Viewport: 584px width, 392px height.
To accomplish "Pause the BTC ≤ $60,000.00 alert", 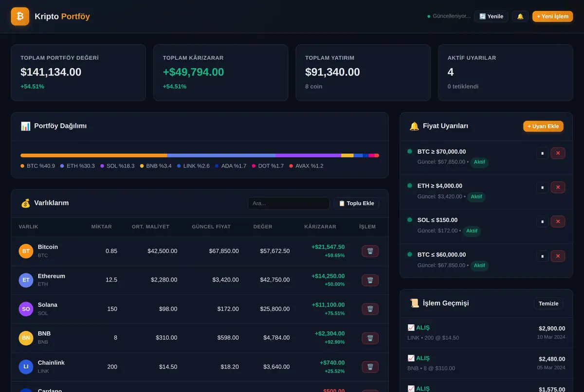I will pos(542,256).
